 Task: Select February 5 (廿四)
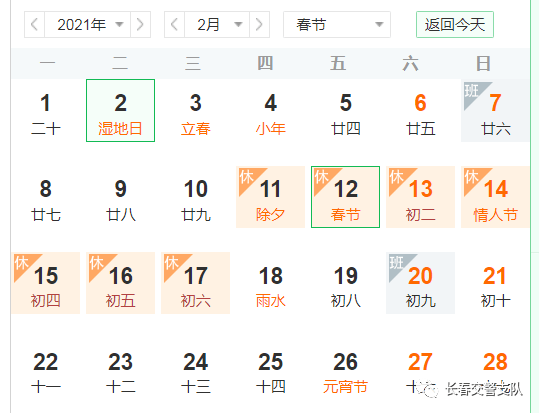click(x=345, y=110)
